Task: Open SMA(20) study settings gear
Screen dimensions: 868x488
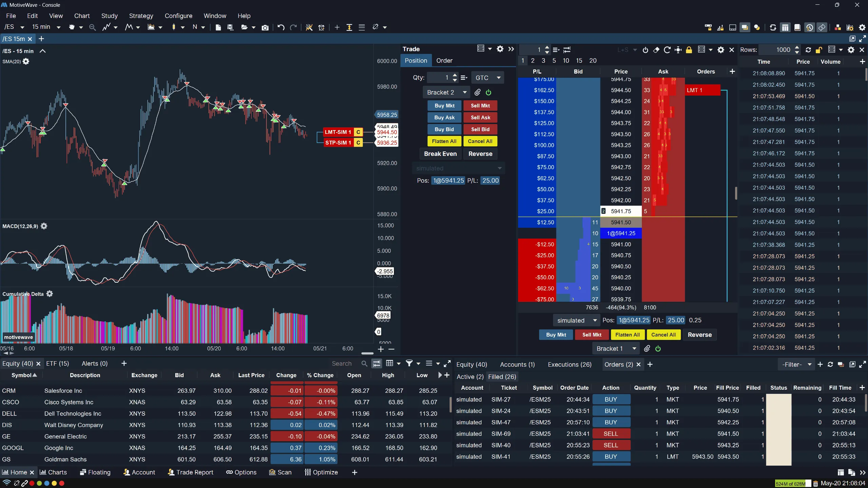Action: (x=26, y=62)
